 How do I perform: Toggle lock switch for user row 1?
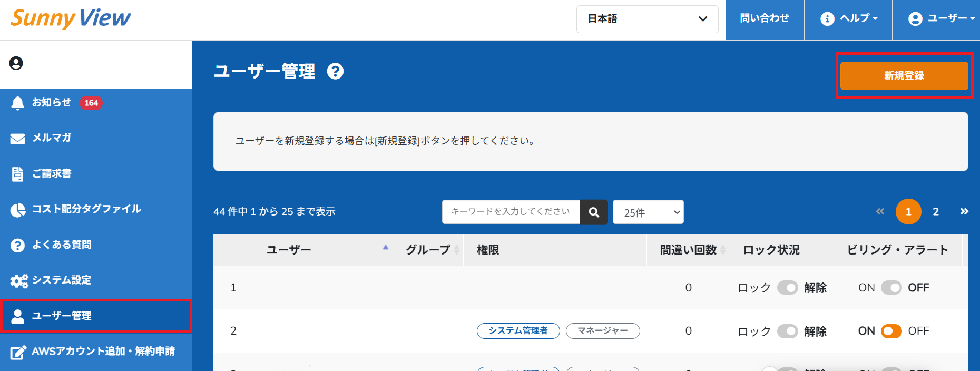pyautogui.click(x=787, y=288)
